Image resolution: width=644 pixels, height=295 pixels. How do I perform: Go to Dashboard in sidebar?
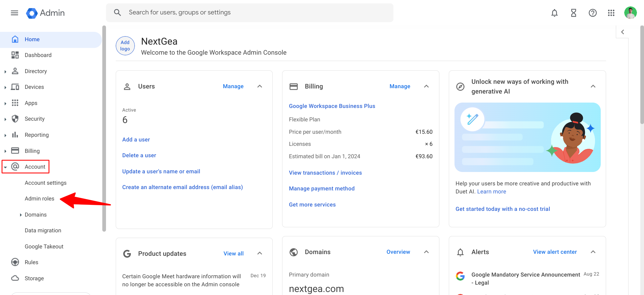point(38,55)
